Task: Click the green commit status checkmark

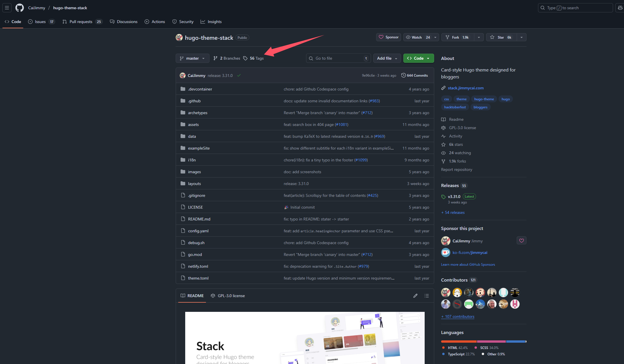Action: click(x=239, y=76)
